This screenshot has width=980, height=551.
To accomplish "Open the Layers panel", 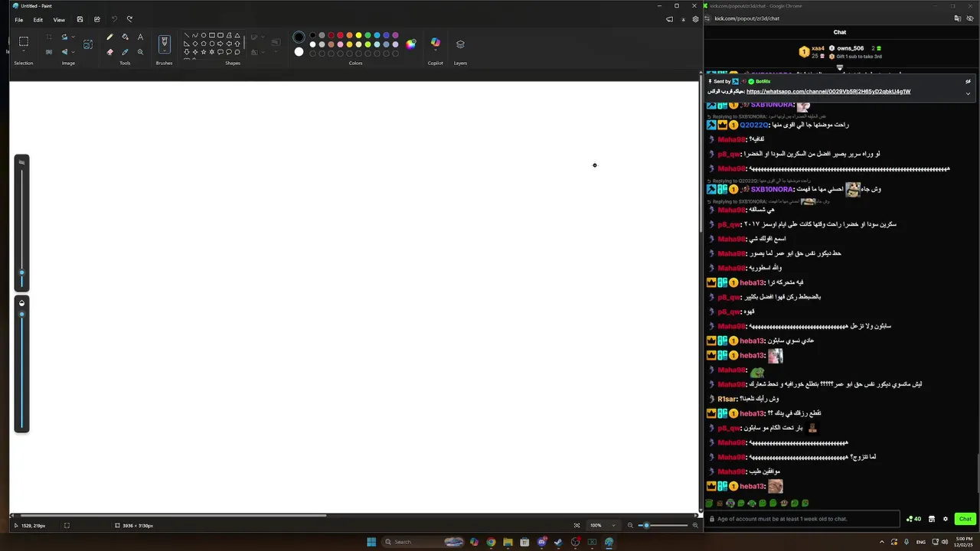I will click(460, 44).
